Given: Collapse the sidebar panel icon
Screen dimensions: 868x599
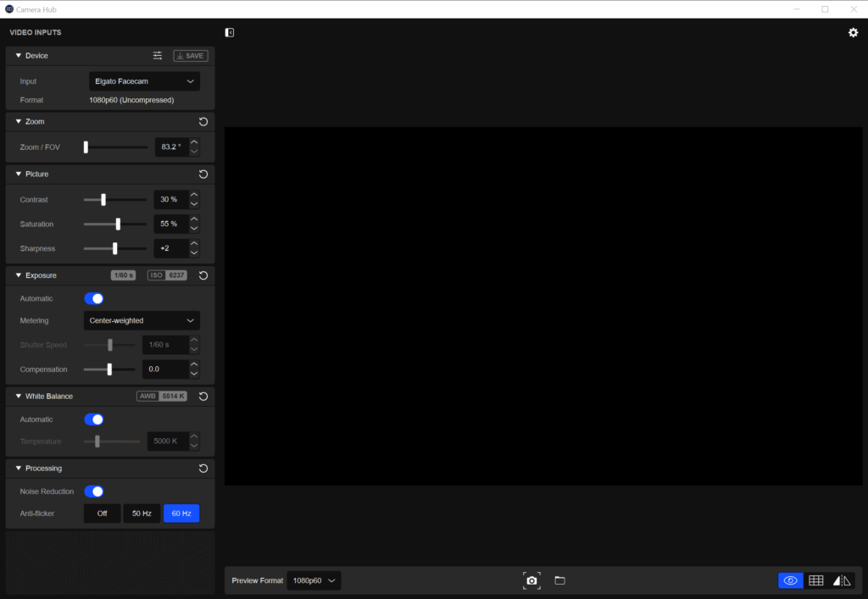Looking at the screenshot, I should 229,33.
